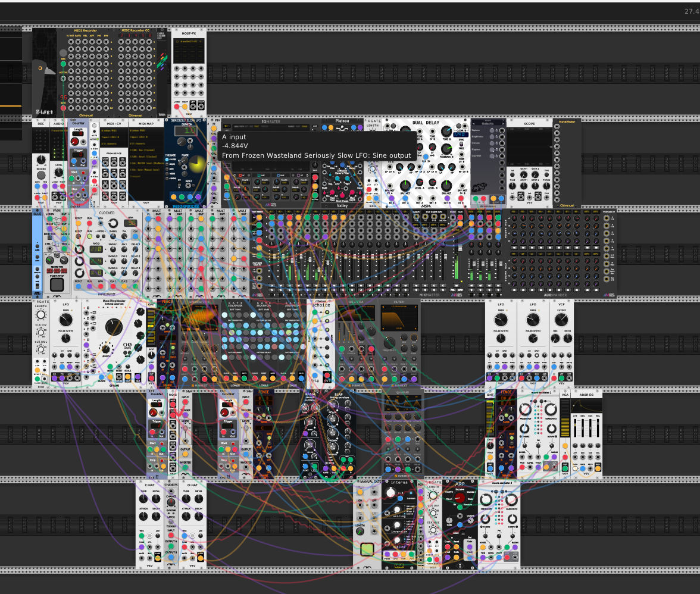Click the yellow phase dial on Seriously Slow LFO

click(196, 165)
